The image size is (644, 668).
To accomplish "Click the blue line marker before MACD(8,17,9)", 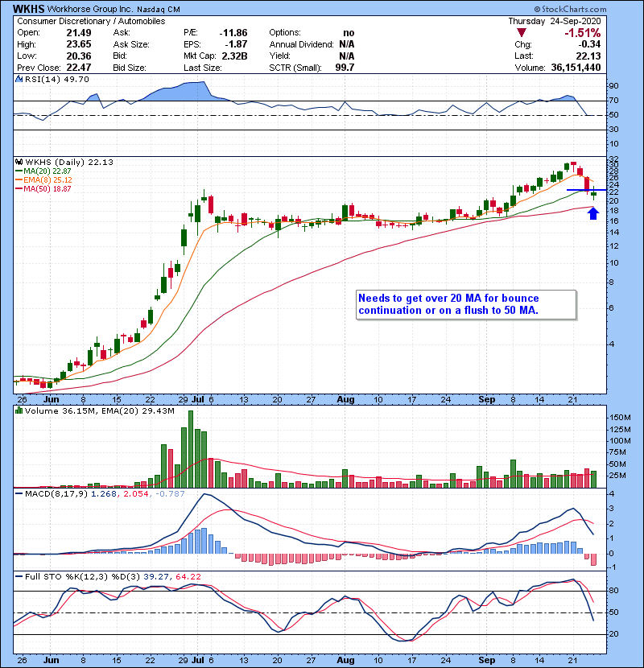I will tap(19, 494).
